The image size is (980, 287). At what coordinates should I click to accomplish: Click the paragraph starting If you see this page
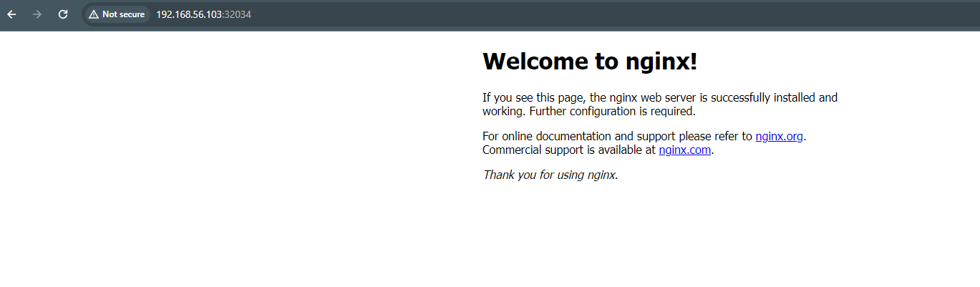[x=660, y=104]
